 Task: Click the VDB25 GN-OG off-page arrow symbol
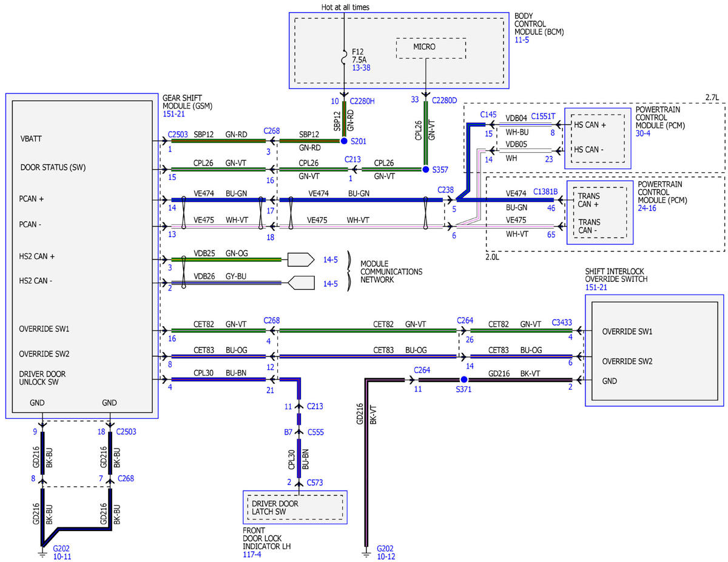click(300, 259)
